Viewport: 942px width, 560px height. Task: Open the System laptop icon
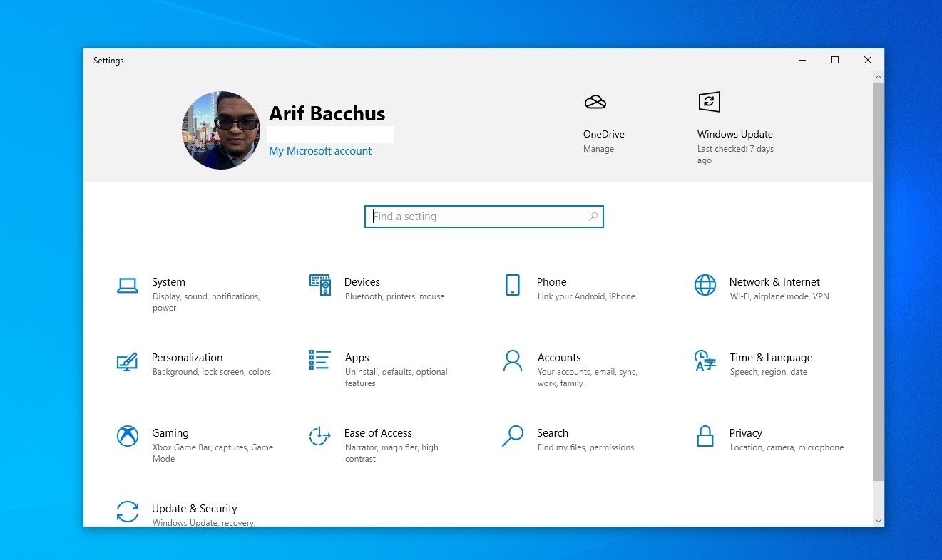click(128, 286)
